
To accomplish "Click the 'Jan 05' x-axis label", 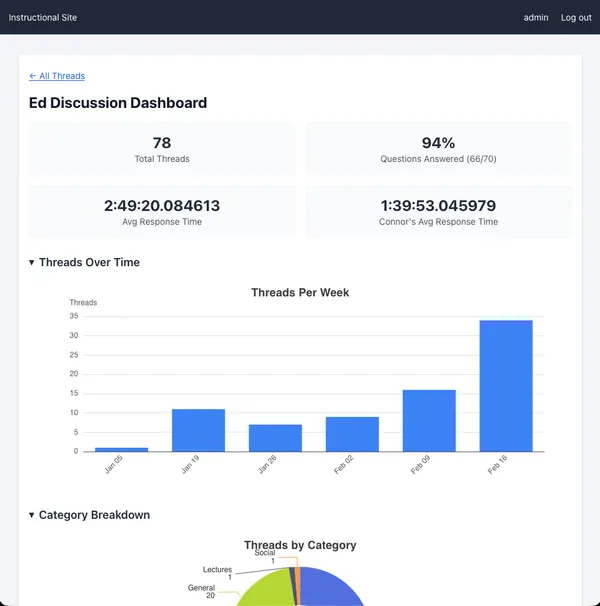I will [113, 465].
